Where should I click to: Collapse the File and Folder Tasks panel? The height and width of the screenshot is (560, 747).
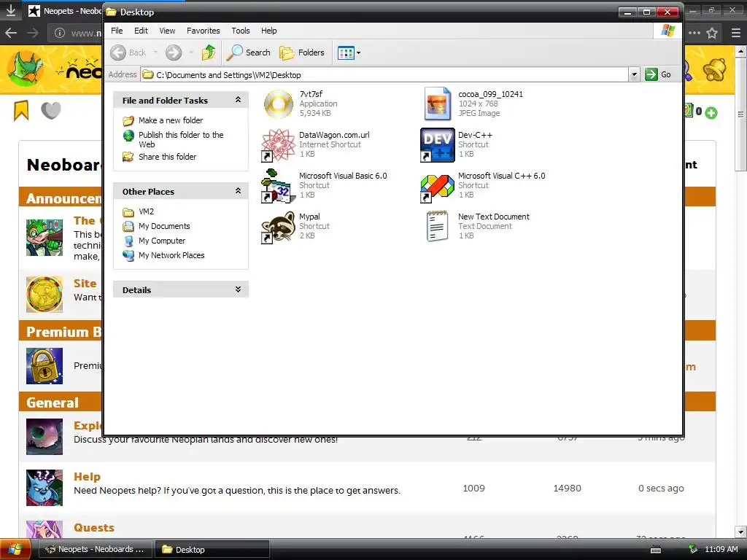pos(238,99)
